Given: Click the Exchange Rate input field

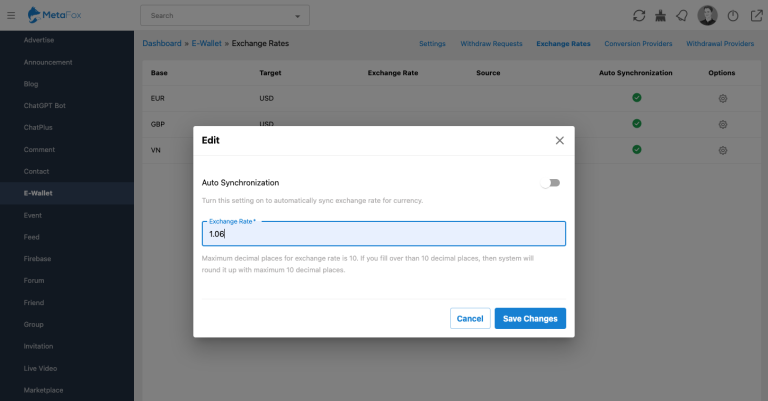Looking at the screenshot, I should coord(384,234).
